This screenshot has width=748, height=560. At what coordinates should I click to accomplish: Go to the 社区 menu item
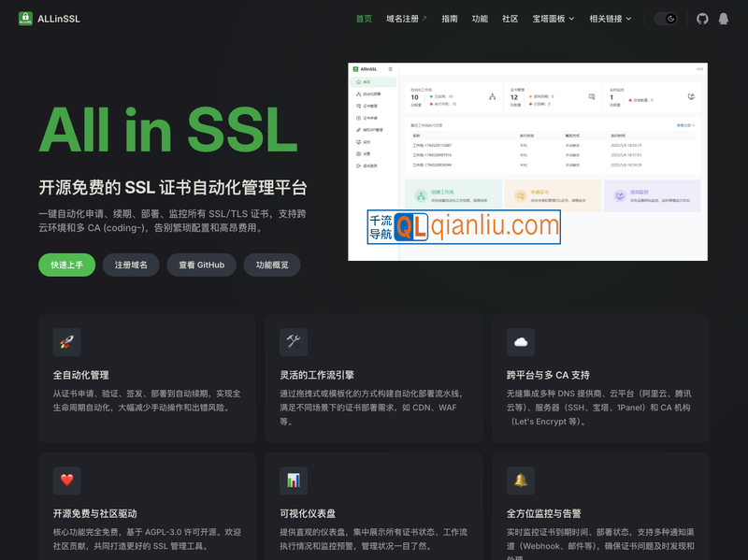[x=509, y=18]
